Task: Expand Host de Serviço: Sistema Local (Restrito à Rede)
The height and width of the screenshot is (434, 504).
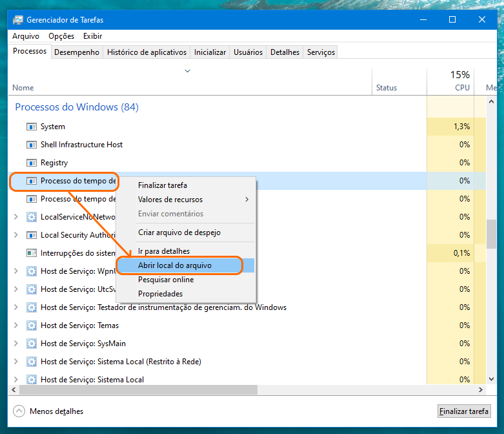Action: pos(15,361)
